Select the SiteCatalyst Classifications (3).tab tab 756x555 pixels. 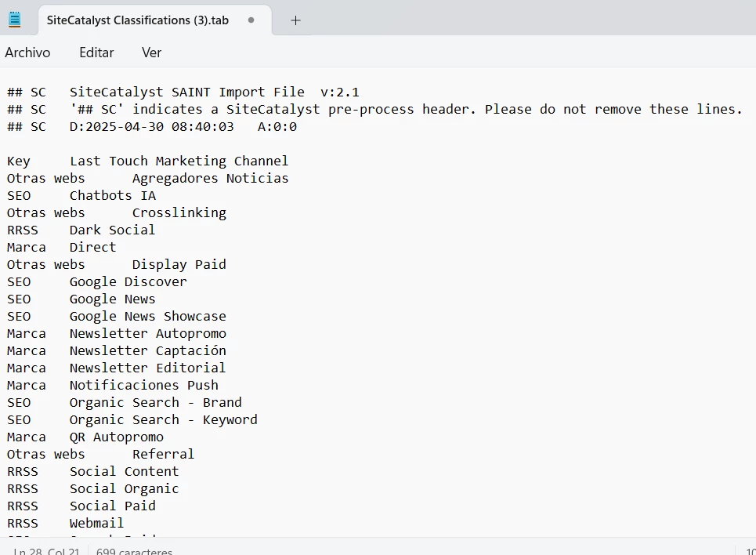tap(155, 20)
